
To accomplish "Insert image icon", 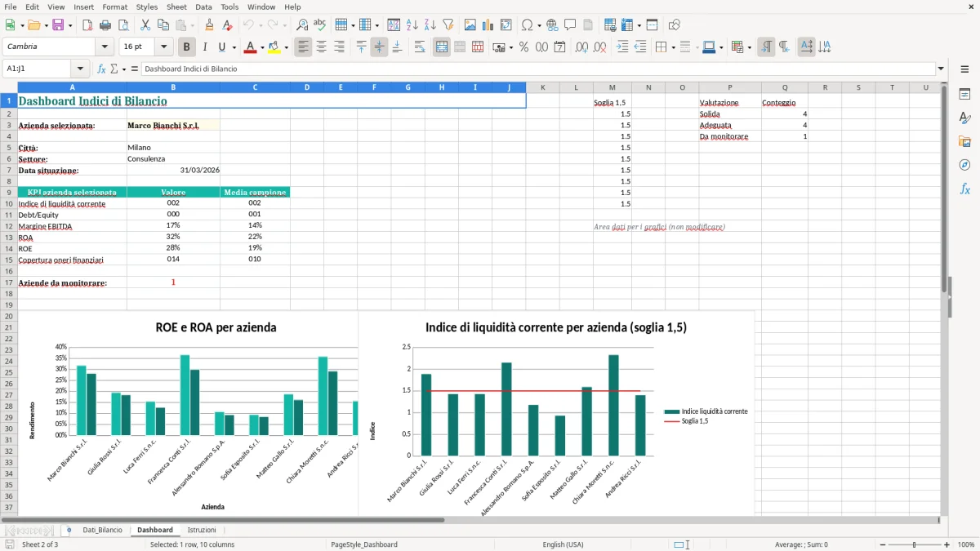I will pyautogui.click(x=470, y=25).
